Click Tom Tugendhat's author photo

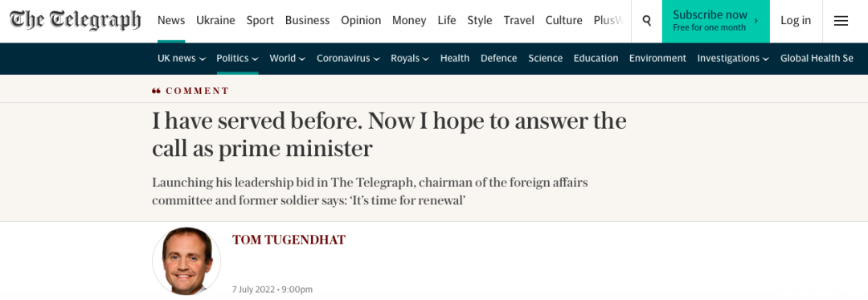(186, 261)
